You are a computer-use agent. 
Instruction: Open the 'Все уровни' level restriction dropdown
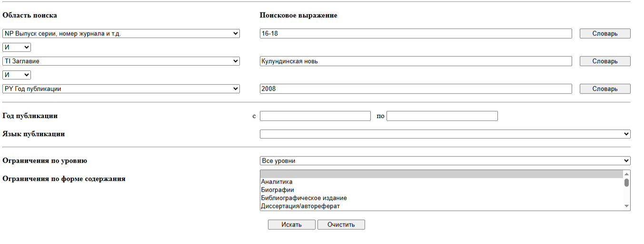tap(445, 161)
